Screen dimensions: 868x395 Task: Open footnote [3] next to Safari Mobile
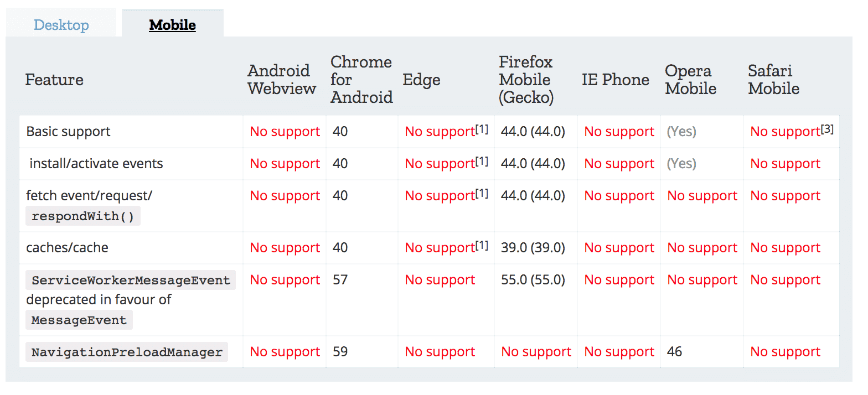point(827,128)
